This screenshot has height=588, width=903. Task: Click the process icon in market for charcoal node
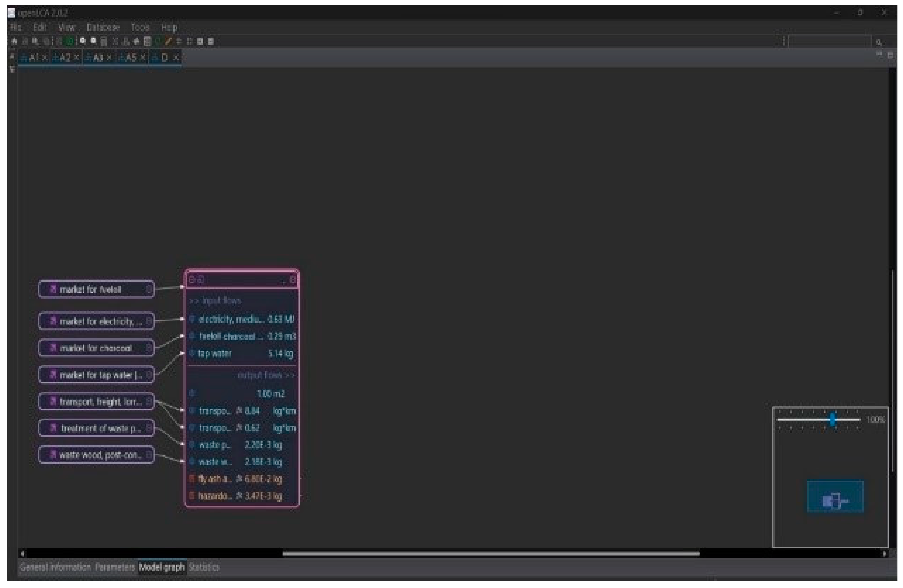pos(53,347)
